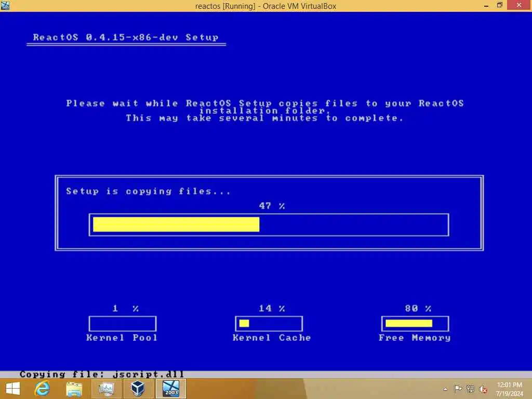Screen dimensions: 532x399
Task: Click the Kernel Cache usage bar
Action: [269, 324]
